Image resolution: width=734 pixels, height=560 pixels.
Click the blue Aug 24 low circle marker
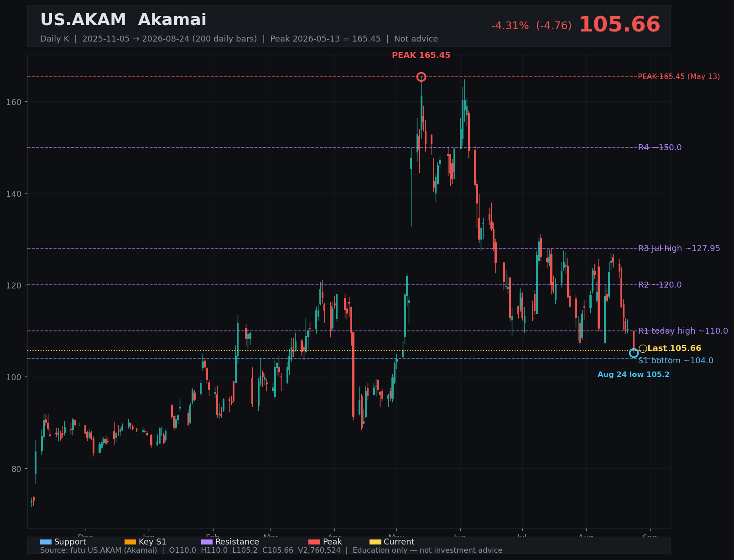[634, 353]
